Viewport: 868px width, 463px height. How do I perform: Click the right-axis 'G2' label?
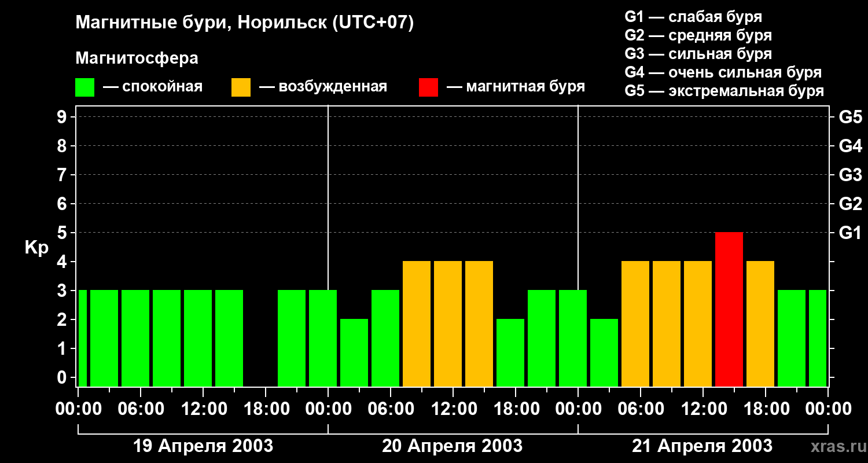pyautogui.click(x=850, y=204)
